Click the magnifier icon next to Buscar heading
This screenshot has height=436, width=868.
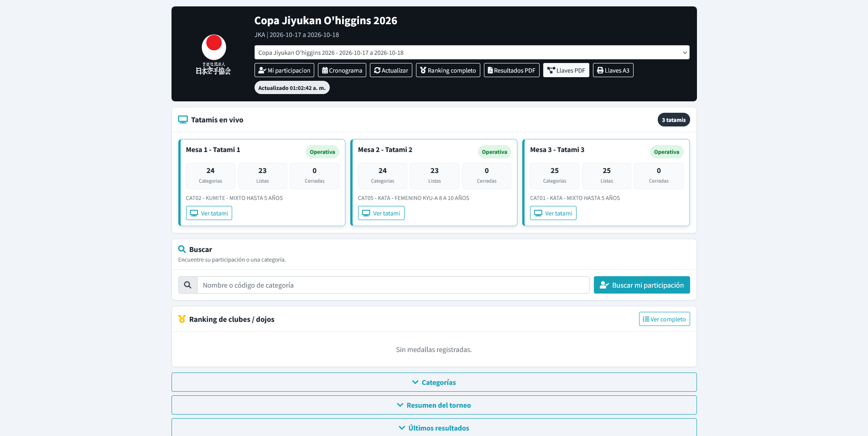182,249
